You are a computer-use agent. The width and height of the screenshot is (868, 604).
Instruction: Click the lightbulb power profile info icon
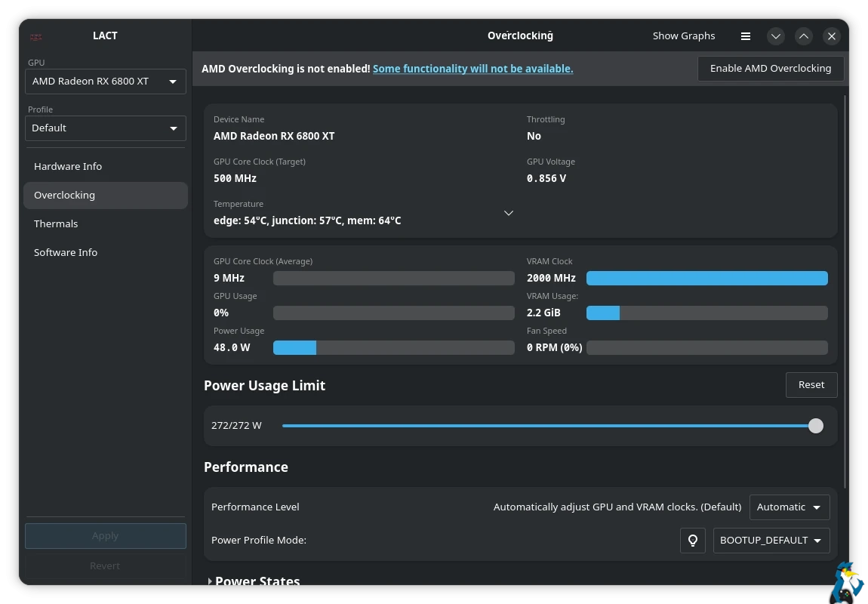692,541
